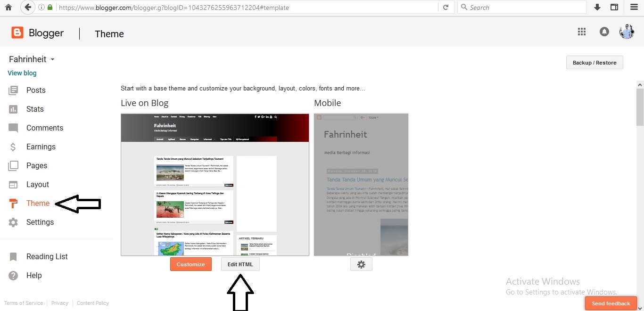Open the View blog link

tap(22, 73)
